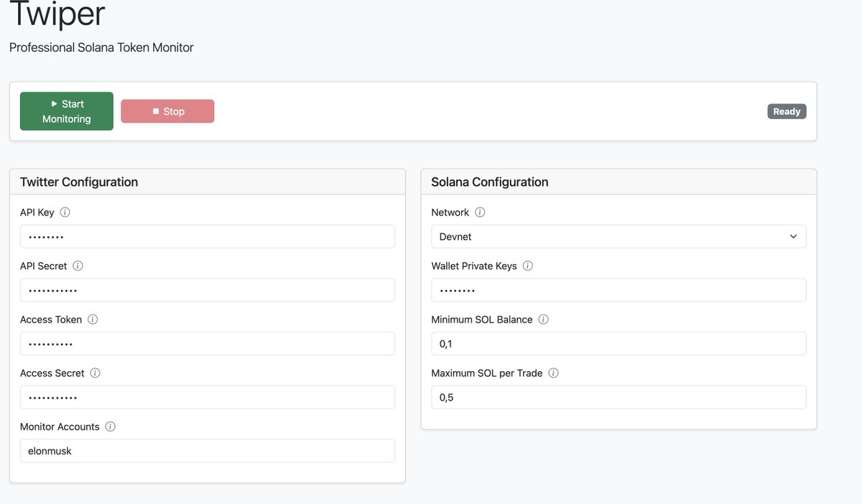862x504 pixels.
Task: Select the Access Token input field
Action: 208,344
